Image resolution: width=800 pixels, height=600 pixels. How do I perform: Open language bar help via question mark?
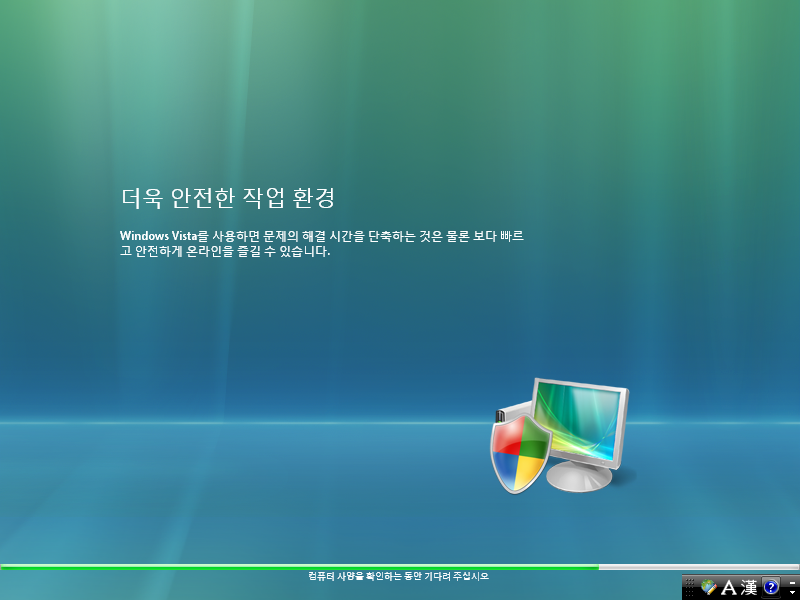[x=771, y=587]
